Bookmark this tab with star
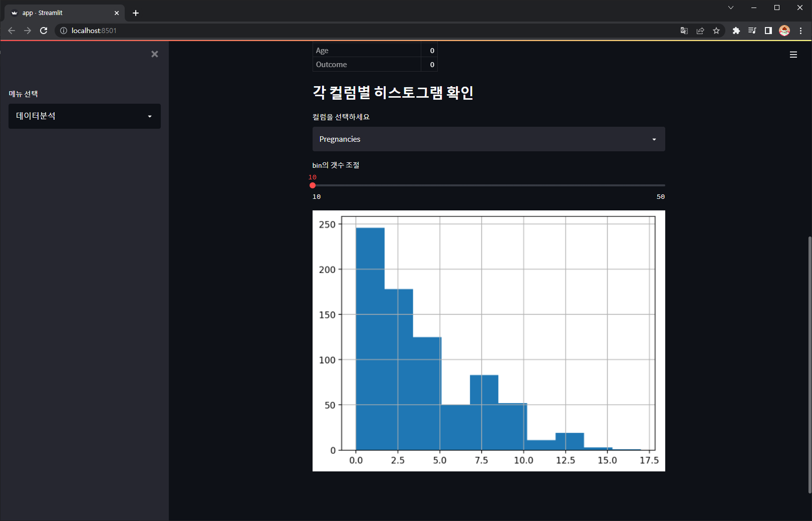The height and width of the screenshot is (521, 812). point(716,31)
